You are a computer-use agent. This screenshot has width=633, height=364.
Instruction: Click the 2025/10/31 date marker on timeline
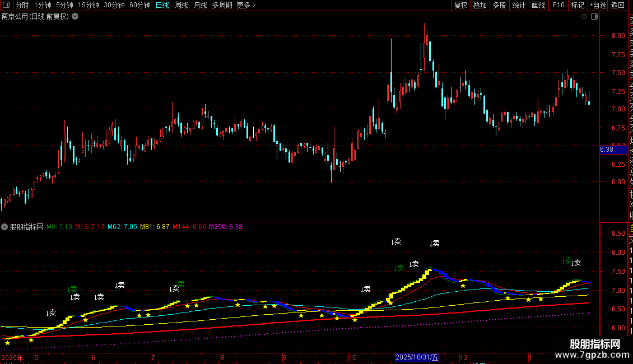click(x=417, y=357)
